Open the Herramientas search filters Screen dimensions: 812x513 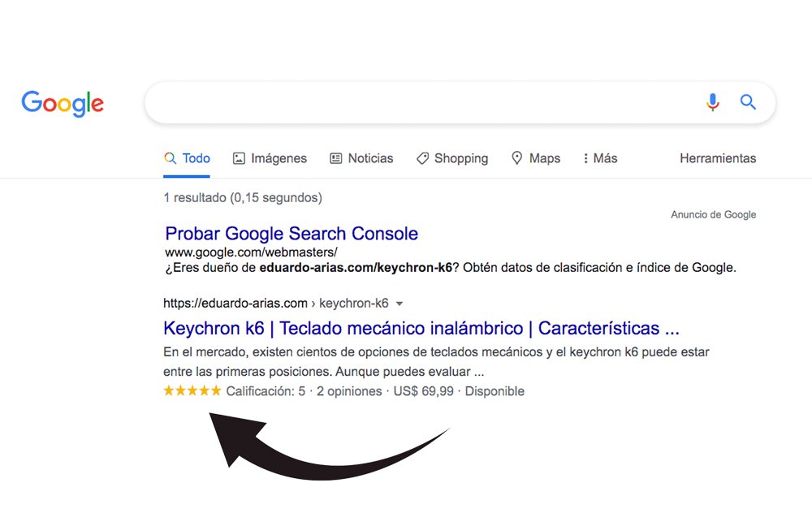pos(718,158)
